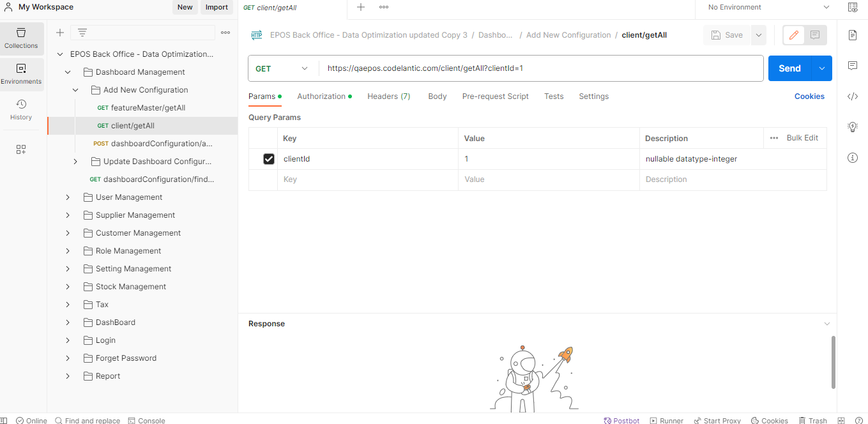Click the Save button
Image resolution: width=868 pixels, height=424 pixels.
727,35
